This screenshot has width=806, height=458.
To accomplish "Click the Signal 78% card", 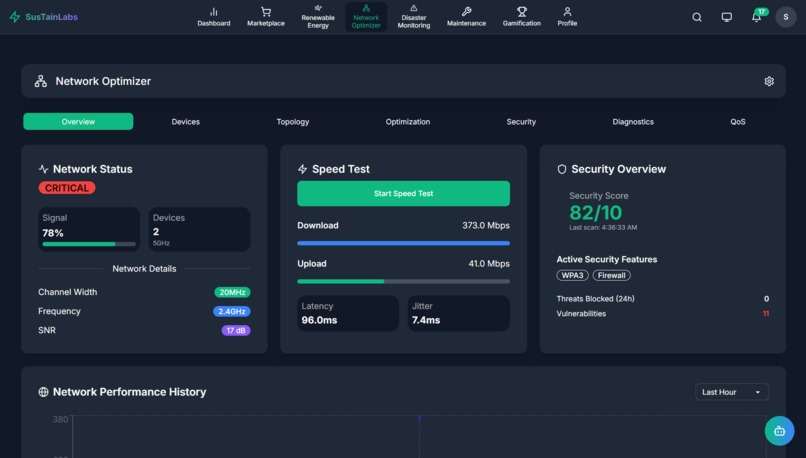I will point(89,229).
